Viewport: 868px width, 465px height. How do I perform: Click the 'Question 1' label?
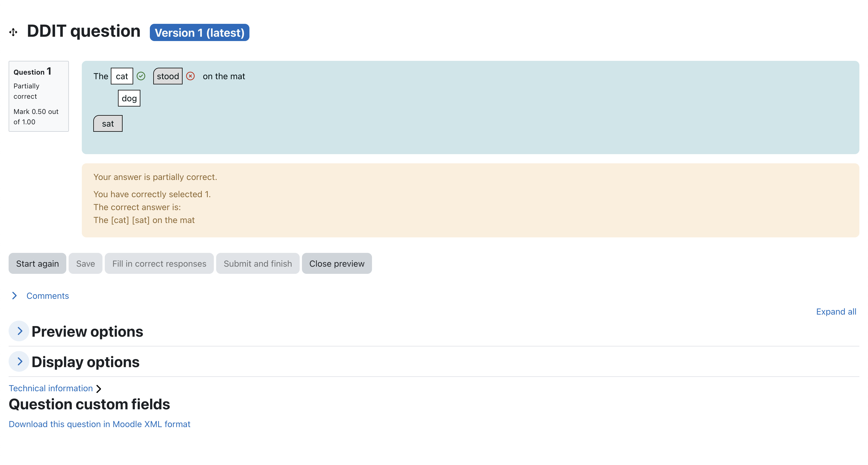coord(32,71)
